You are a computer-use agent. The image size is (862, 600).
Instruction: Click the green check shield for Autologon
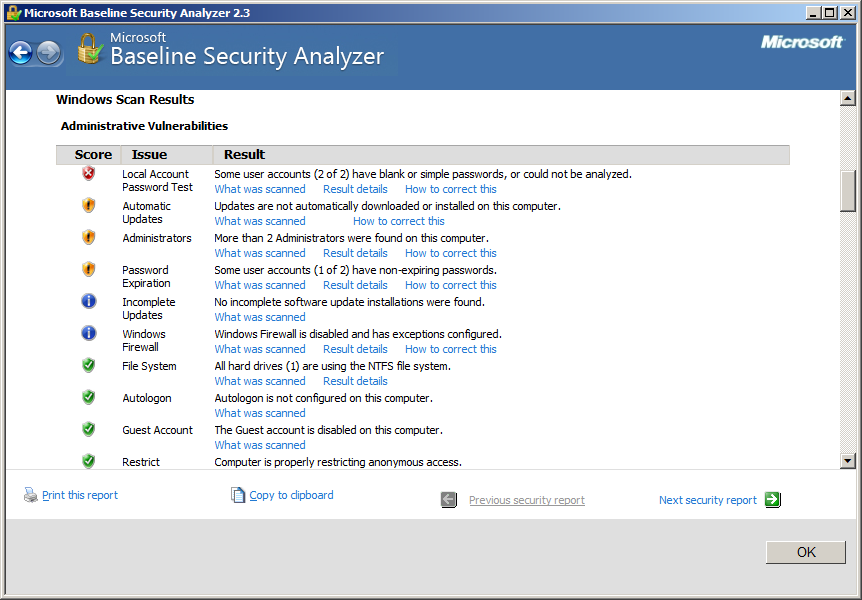coord(89,397)
